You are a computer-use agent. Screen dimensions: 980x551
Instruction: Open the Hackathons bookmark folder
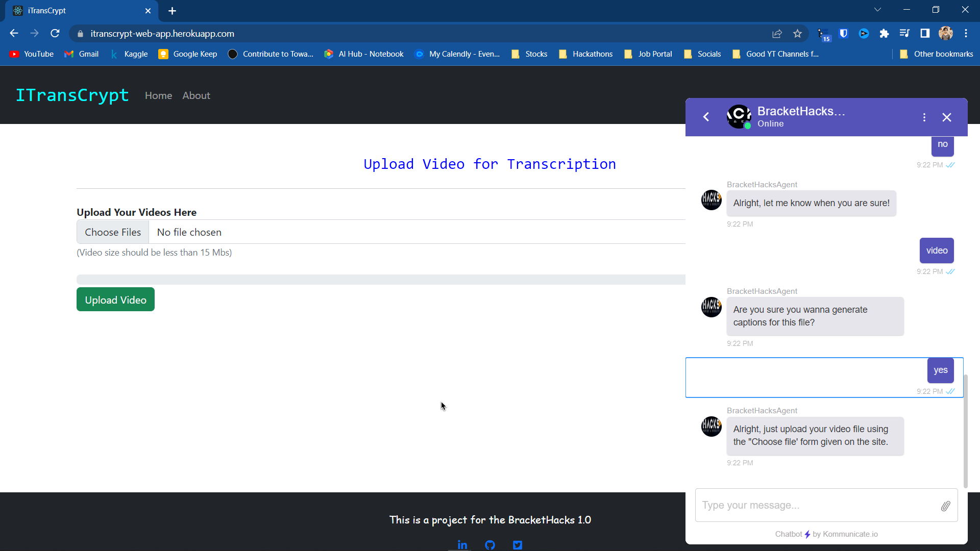coord(586,54)
